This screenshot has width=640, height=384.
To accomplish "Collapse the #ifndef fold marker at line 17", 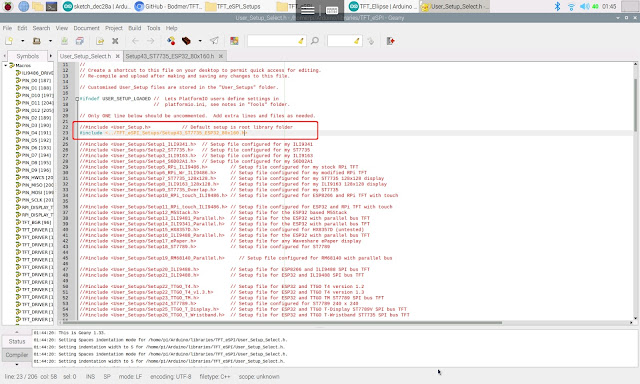I will point(77,99).
